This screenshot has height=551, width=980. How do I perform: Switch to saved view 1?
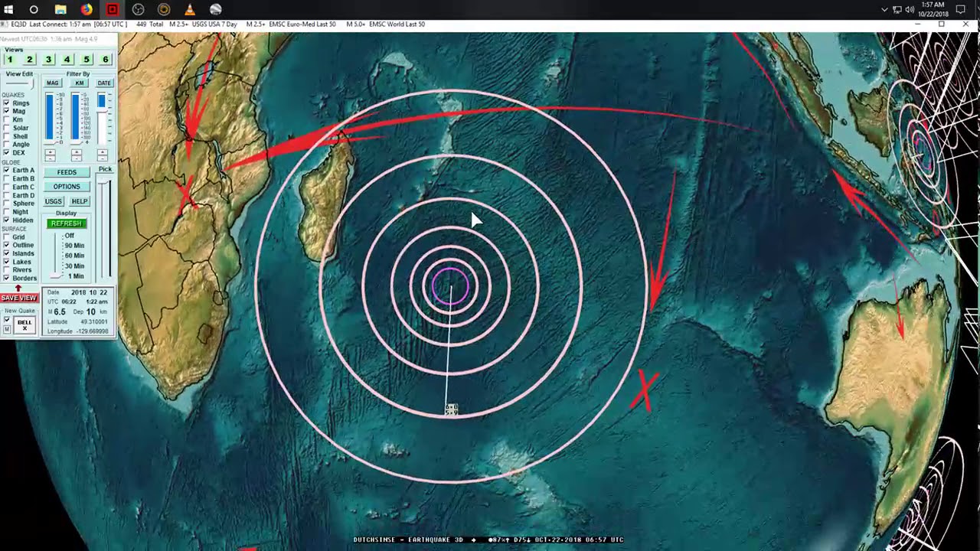tap(10, 60)
